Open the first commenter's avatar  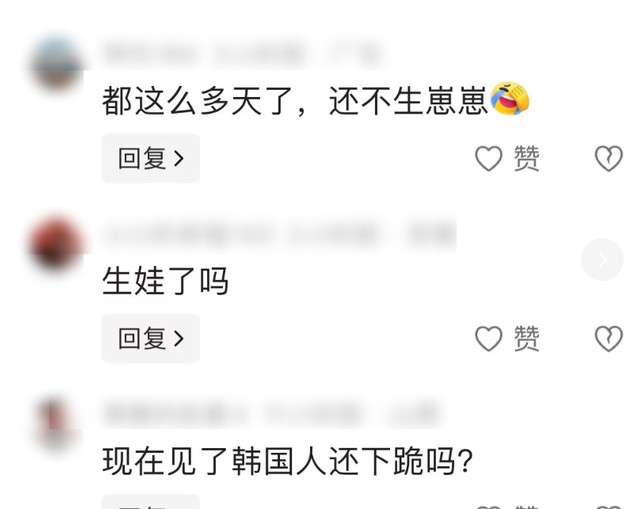57,63
